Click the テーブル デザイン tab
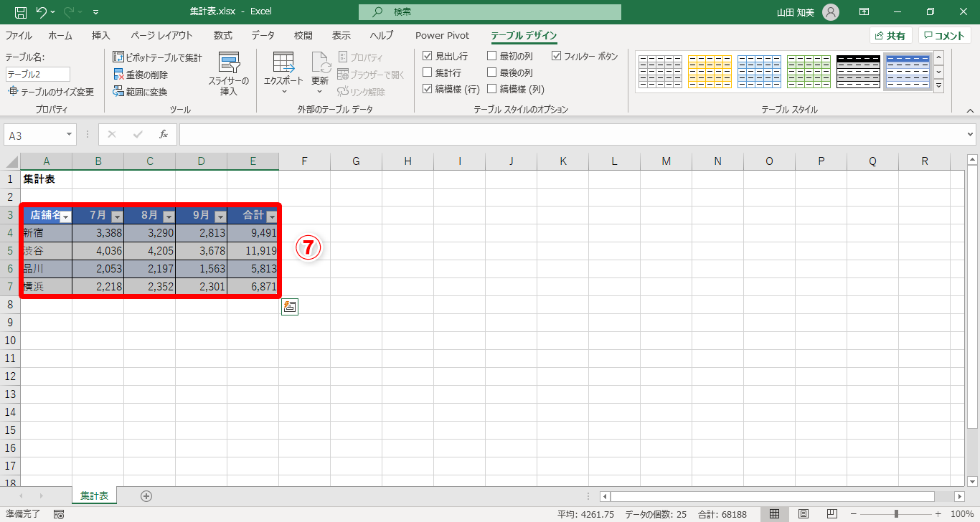The height and width of the screenshot is (522, 980). click(524, 35)
